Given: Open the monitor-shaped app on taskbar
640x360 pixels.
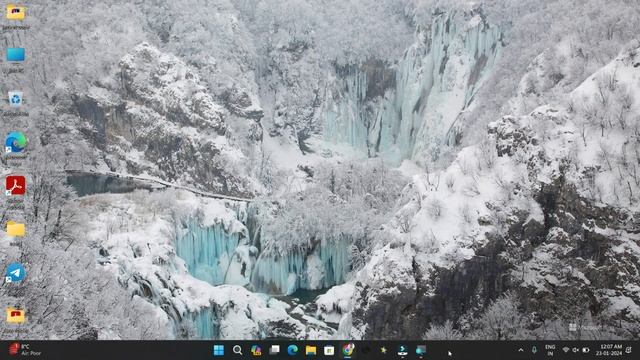Looking at the screenshot, I should [421, 350].
